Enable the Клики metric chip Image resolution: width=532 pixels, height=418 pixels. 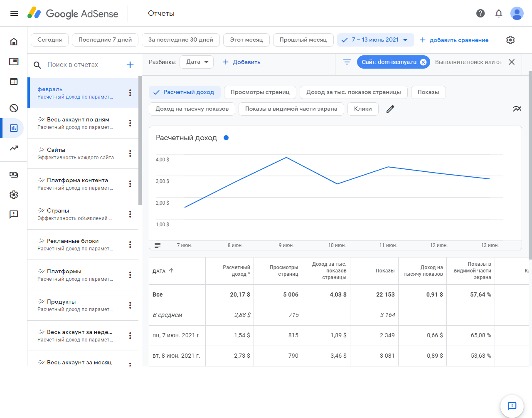362,109
